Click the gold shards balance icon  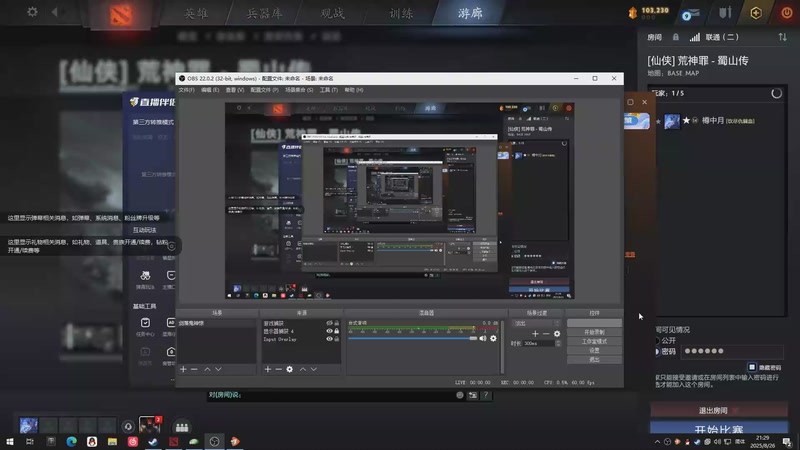[x=633, y=13]
